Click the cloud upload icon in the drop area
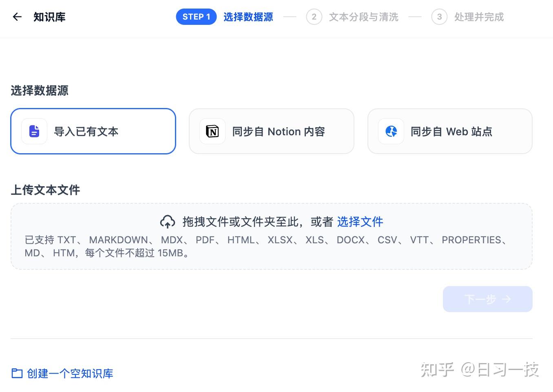The image size is (553, 392). [x=167, y=221]
